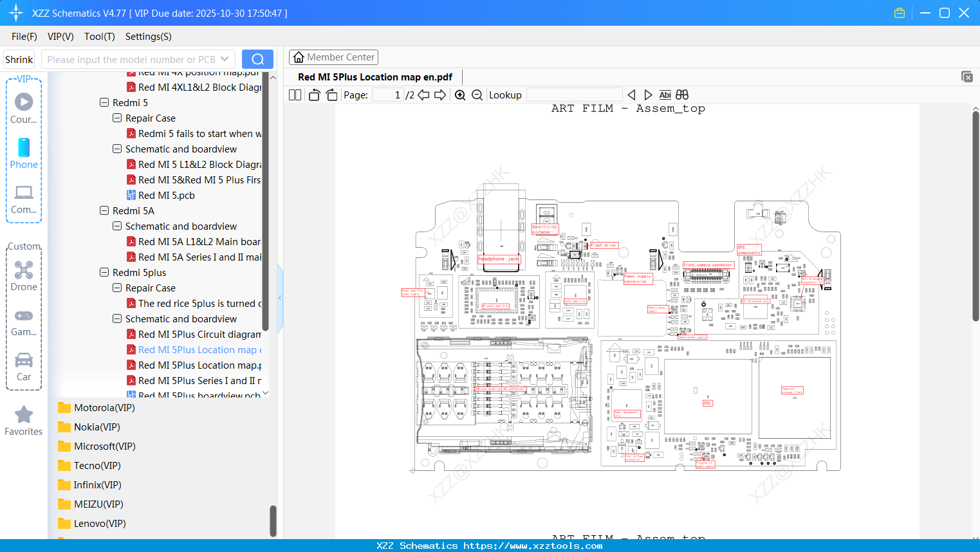Click the Shrink button

pyautogui.click(x=19, y=59)
